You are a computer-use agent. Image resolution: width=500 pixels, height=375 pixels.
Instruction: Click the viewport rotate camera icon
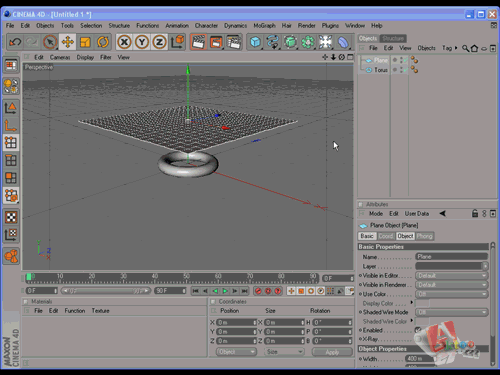click(x=342, y=57)
